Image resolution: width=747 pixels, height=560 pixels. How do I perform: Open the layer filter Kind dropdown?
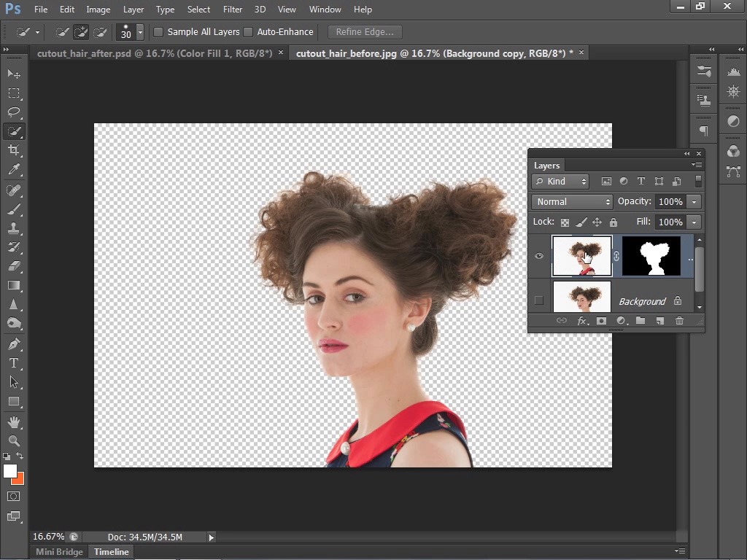[x=560, y=182]
